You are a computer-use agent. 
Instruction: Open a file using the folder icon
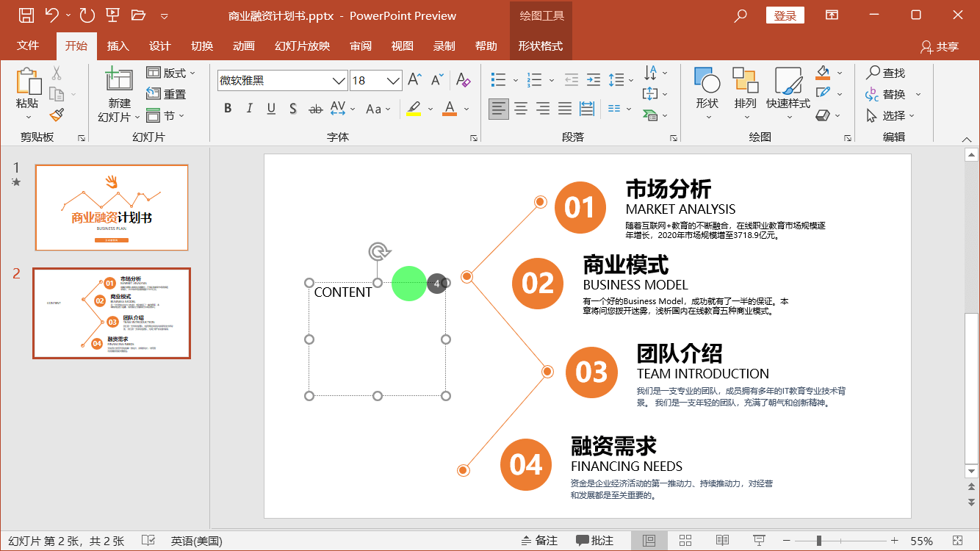(x=138, y=15)
